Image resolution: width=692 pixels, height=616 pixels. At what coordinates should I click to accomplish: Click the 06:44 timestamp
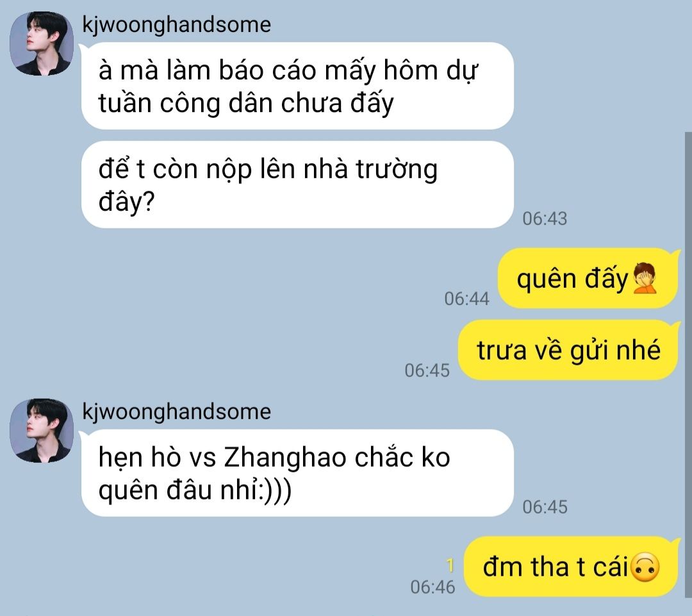[466, 299]
